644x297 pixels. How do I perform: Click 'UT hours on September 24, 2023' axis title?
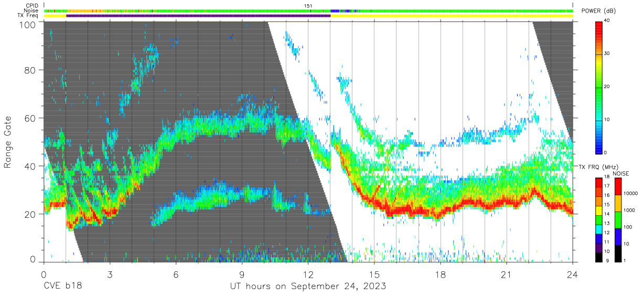click(308, 287)
